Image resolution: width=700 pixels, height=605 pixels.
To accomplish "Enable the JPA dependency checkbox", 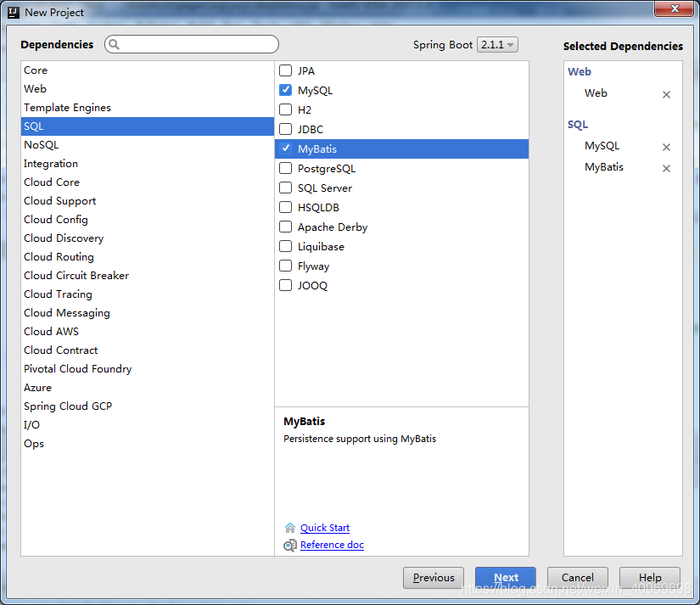I will (285, 70).
